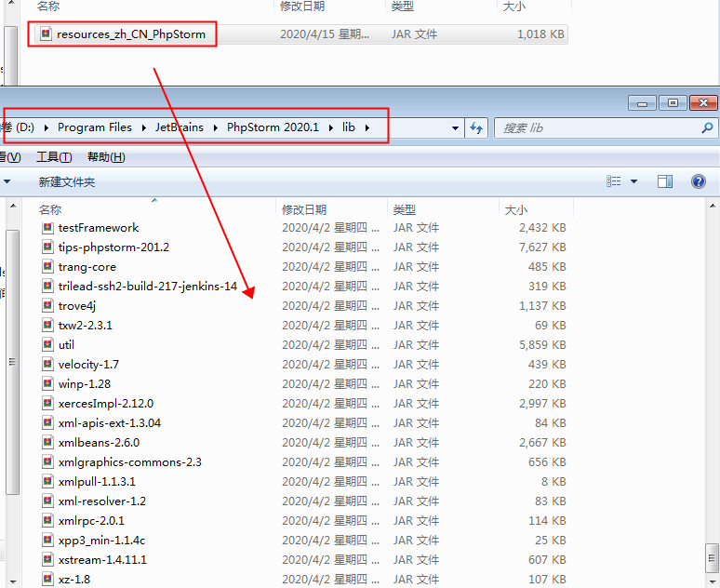720x588 pixels.
Task: Sort files by 大小 column header
Action: coord(515,210)
